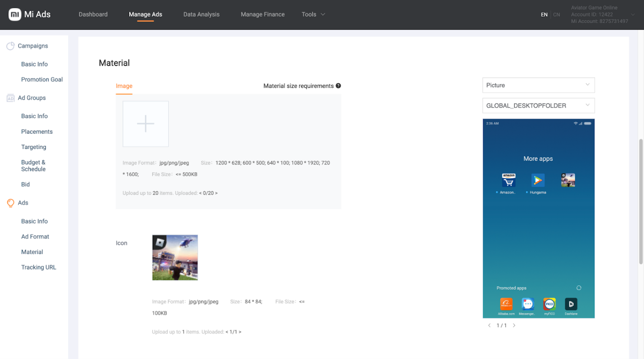Click the Hungama app icon in preview
The width and height of the screenshot is (644, 359).
coord(538,180)
